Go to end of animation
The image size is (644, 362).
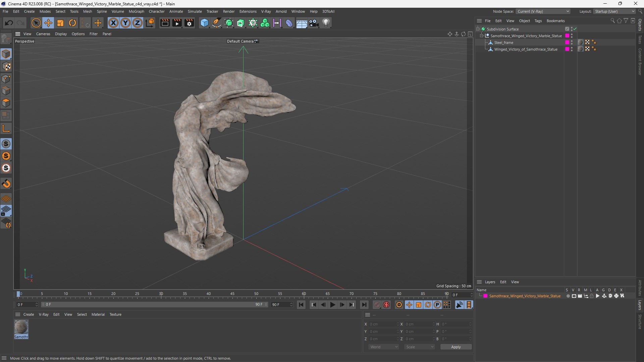[364, 305]
